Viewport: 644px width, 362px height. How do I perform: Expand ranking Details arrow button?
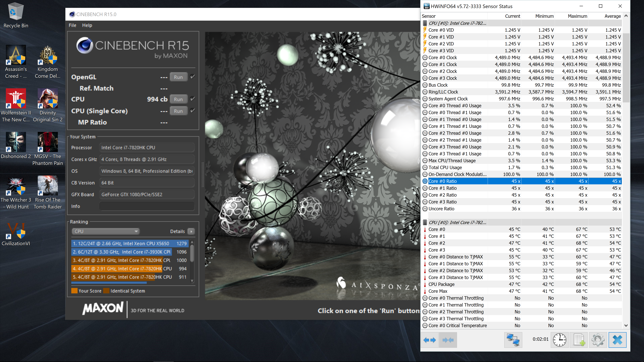coord(191,231)
